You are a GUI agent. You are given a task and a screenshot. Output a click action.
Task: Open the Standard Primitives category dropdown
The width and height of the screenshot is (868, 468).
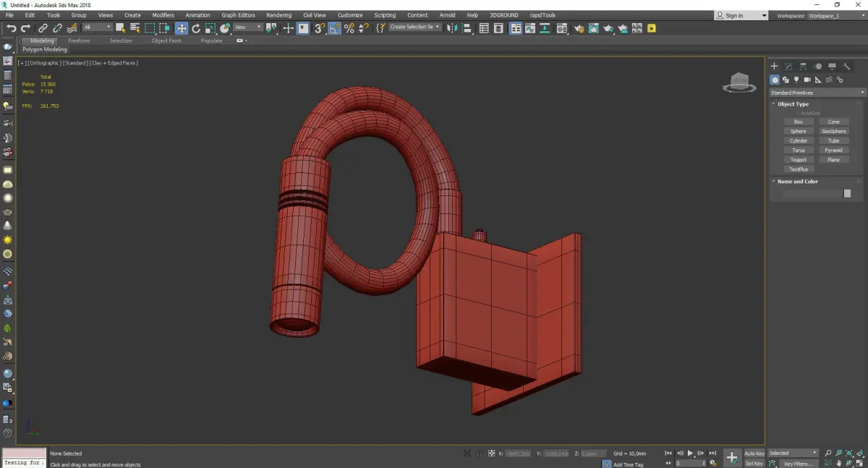pos(817,93)
